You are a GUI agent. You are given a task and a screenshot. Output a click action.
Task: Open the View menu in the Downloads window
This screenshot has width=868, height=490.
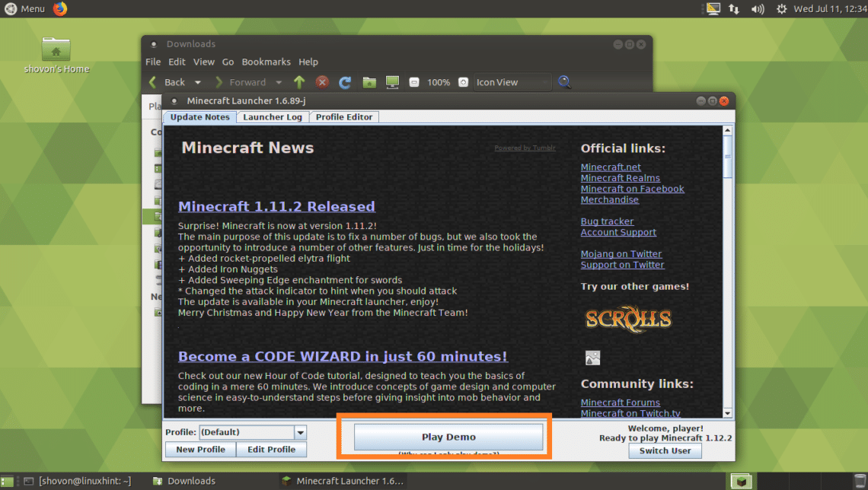(203, 62)
